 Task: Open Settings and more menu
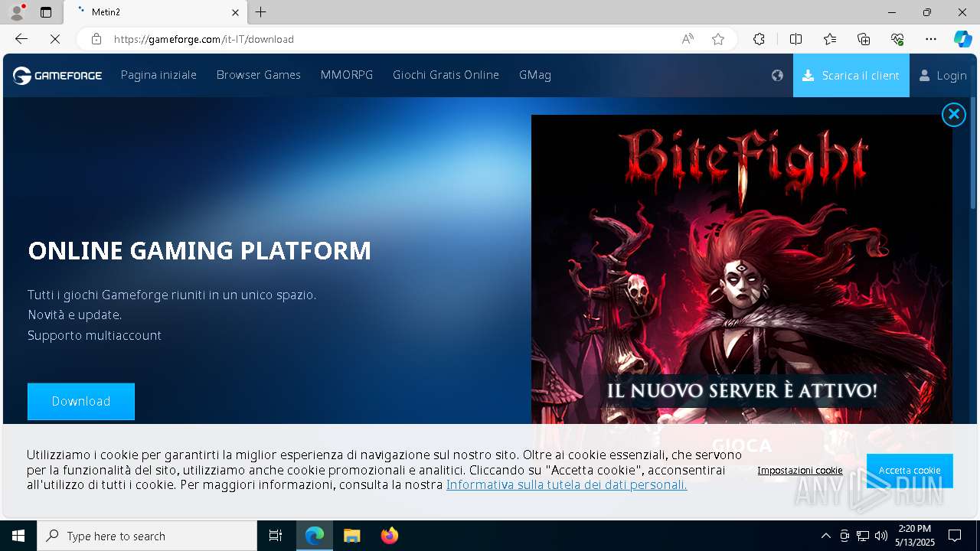pos(931,39)
